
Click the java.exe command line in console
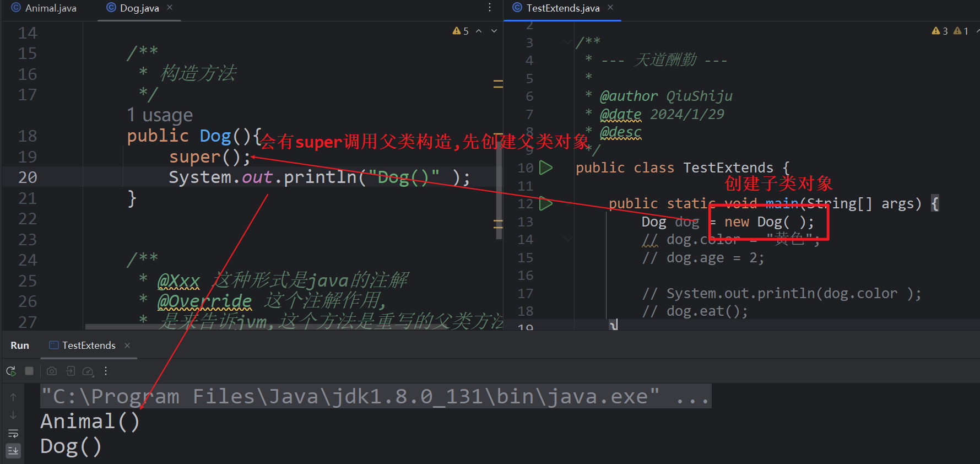click(376, 396)
